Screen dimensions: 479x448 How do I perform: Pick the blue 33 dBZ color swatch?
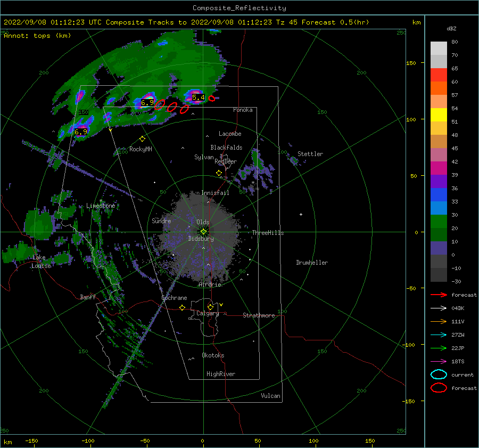pyautogui.click(x=439, y=195)
